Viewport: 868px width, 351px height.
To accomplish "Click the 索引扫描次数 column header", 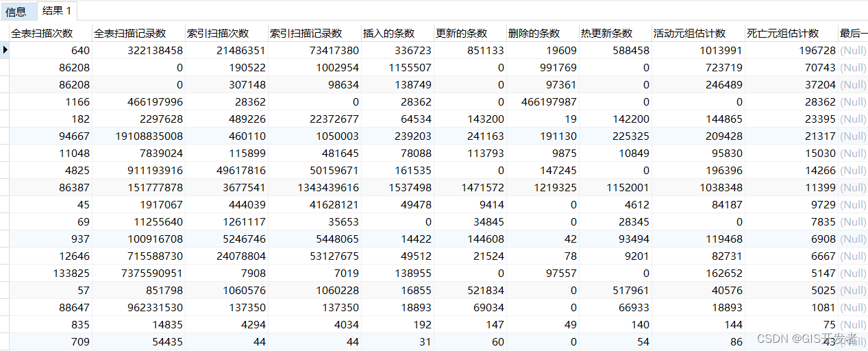I will pyautogui.click(x=226, y=33).
